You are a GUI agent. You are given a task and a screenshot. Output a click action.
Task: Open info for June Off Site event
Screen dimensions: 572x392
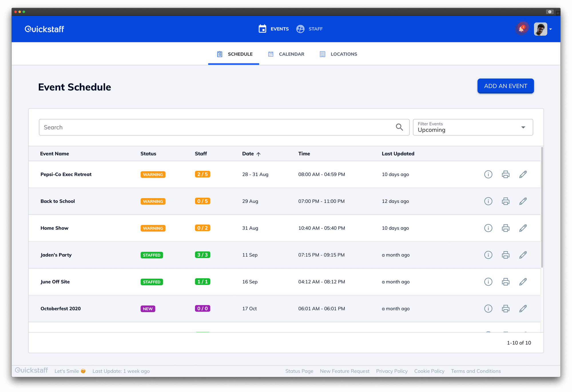click(x=488, y=282)
